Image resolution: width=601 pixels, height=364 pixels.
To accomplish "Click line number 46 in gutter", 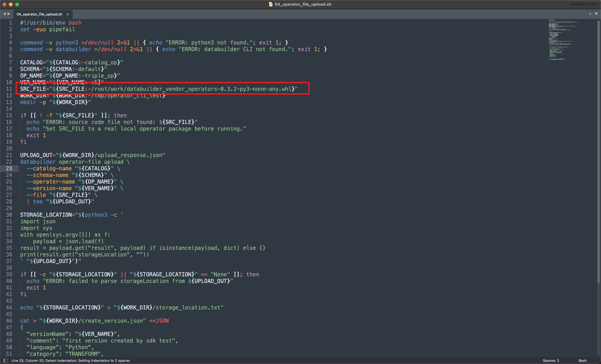I will pyautogui.click(x=9, y=321).
